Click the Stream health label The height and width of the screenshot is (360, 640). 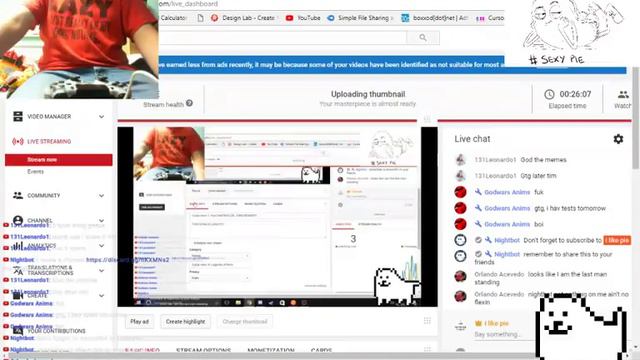click(163, 105)
